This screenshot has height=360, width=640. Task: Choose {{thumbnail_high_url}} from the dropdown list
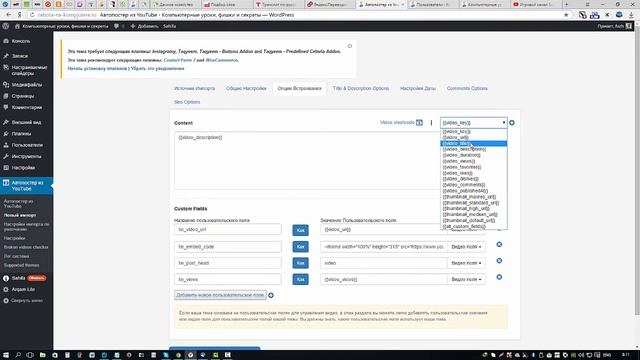point(473,209)
